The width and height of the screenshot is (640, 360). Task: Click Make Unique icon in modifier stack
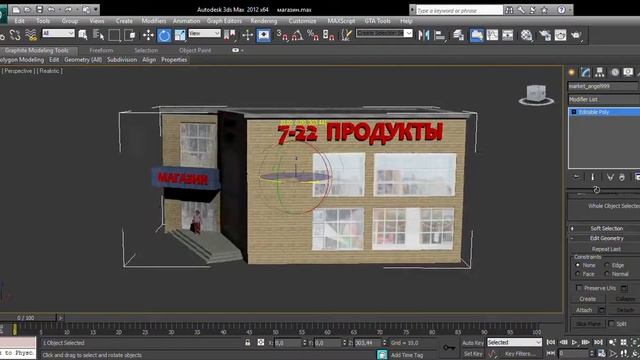pyautogui.click(x=610, y=177)
